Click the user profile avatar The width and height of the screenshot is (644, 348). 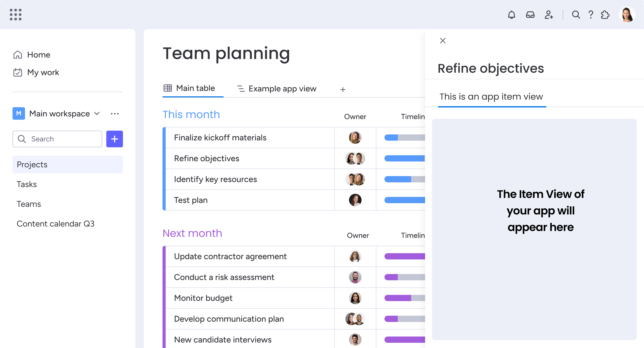[x=627, y=15]
